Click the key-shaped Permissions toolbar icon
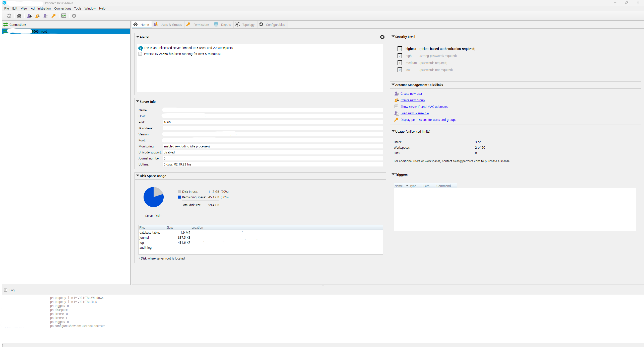644x347 pixels. 53,16
